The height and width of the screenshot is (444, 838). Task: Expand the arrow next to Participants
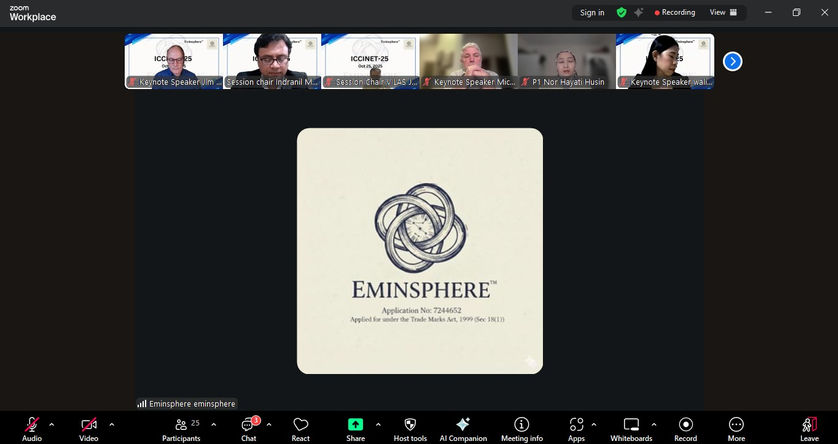[x=214, y=425]
